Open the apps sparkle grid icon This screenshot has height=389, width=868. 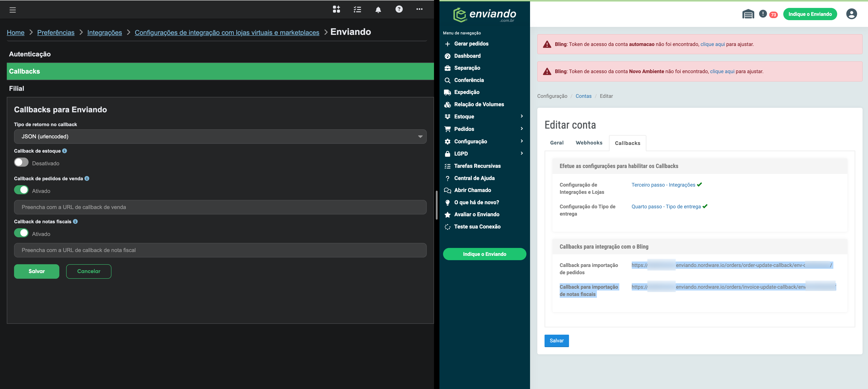click(336, 10)
